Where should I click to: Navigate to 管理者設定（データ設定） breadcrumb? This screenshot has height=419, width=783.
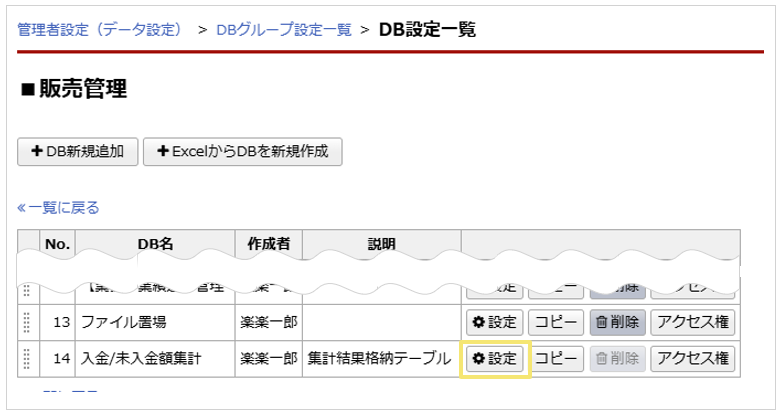(x=100, y=29)
